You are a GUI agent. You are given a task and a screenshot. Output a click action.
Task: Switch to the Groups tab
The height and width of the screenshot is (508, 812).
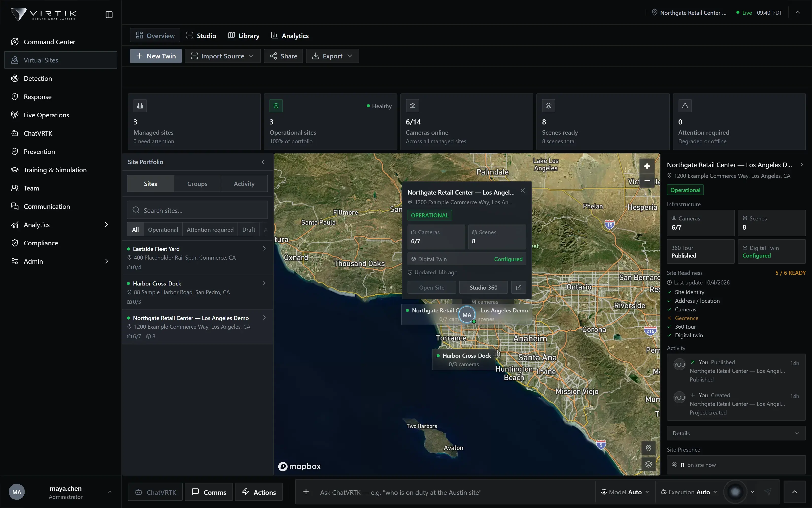(197, 183)
